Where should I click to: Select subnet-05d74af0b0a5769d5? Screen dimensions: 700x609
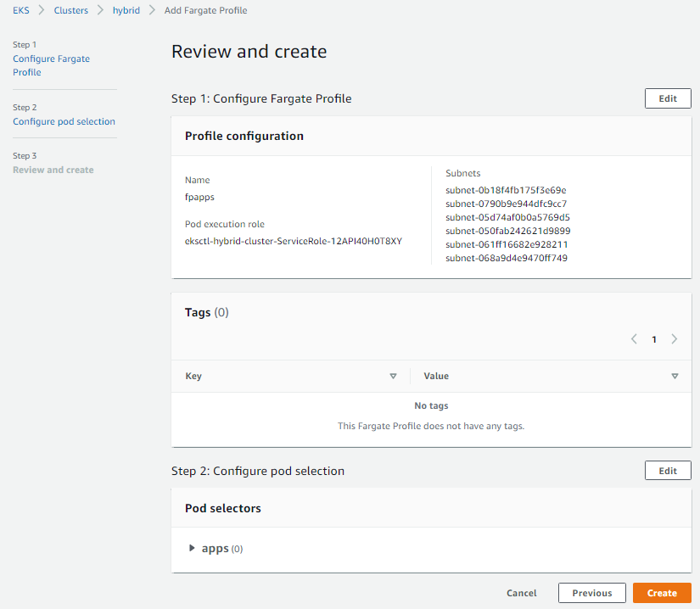(x=507, y=217)
